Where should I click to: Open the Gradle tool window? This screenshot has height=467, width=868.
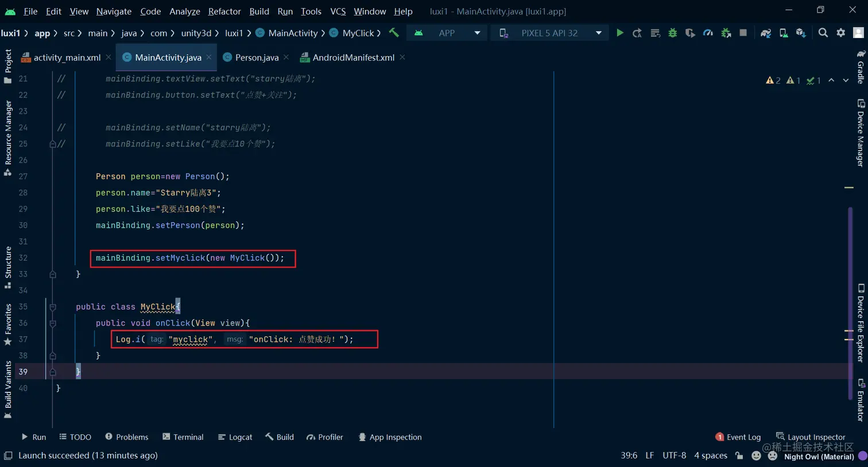point(861,67)
